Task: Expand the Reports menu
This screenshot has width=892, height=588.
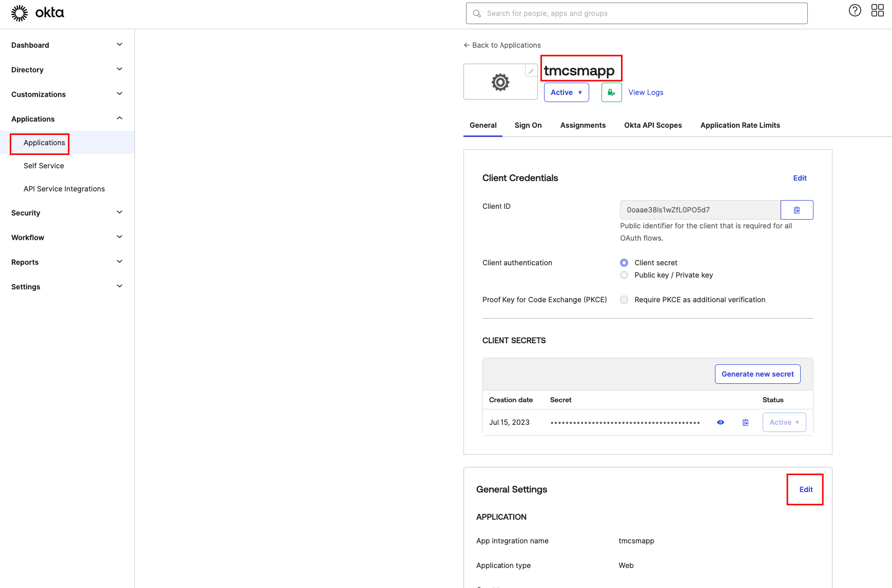Action: coord(67,262)
